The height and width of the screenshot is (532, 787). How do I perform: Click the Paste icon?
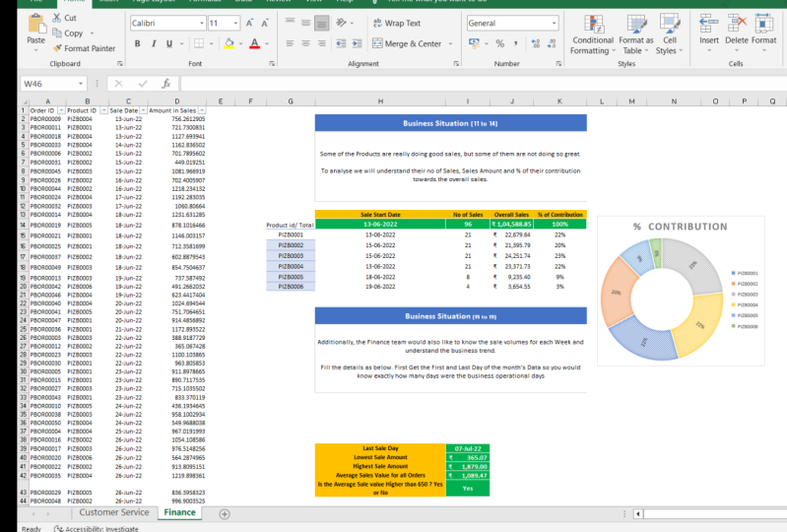(x=35, y=24)
